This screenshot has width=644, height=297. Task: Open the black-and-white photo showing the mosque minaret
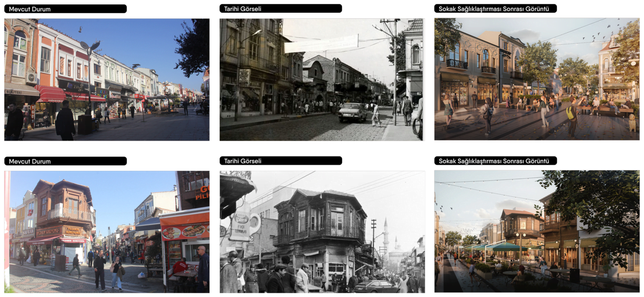pos(322,232)
